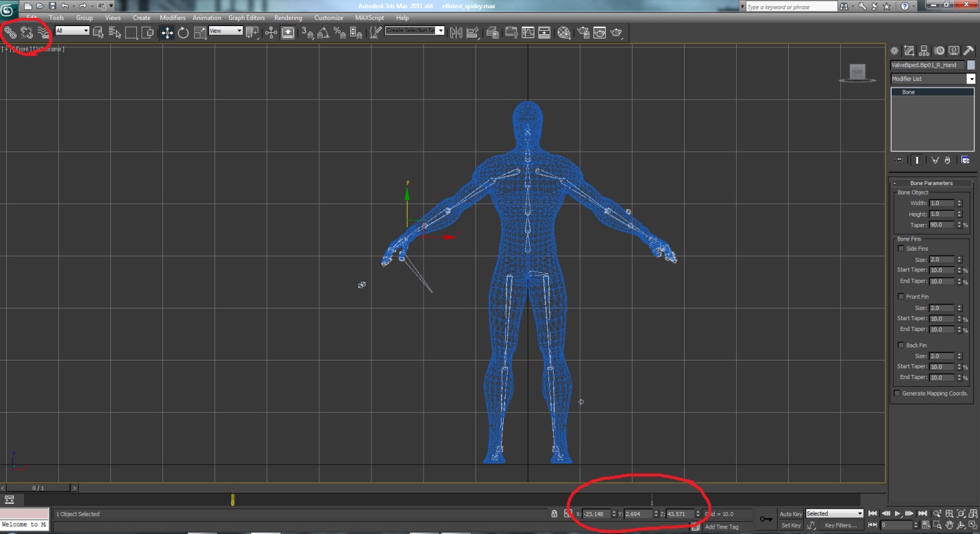
Task: Toggle Window/Crossing selection mode
Action: [x=147, y=32]
